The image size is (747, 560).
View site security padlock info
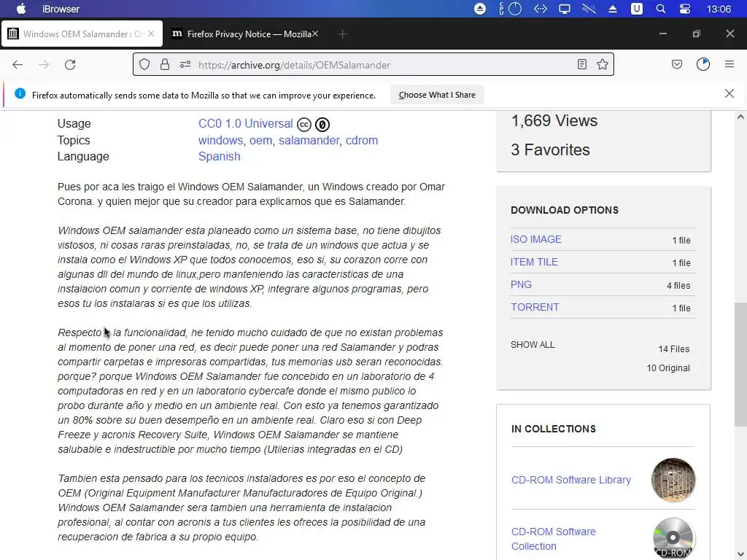click(165, 64)
